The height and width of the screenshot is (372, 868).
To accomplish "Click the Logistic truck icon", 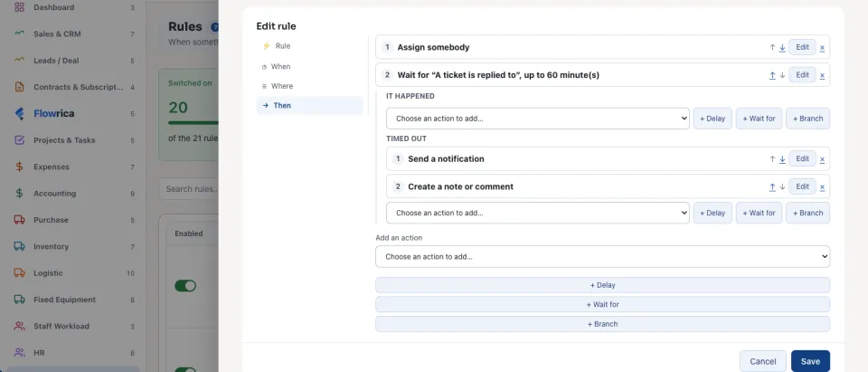I will point(19,272).
